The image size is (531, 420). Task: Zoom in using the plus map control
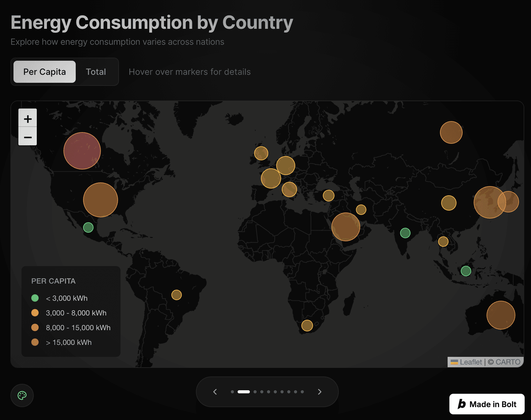coord(28,119)
